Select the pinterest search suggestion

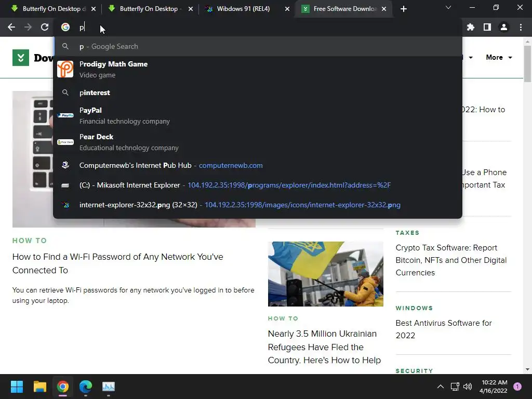pyautogui.click(x=258, y=92)
